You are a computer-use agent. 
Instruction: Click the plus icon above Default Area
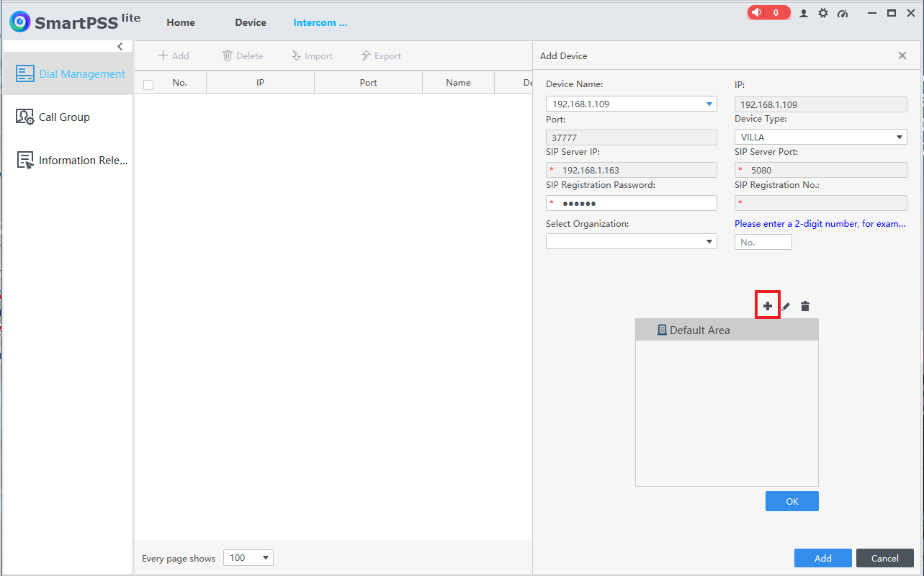point(768,306)
